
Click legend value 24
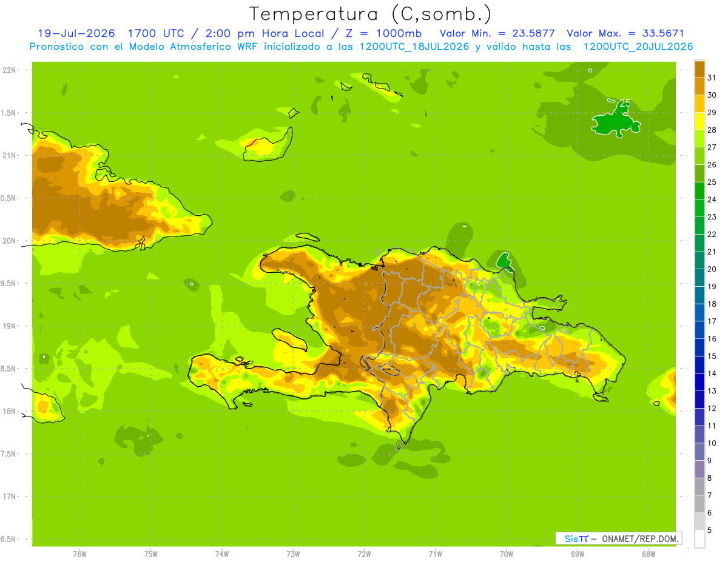(x=712, y=199)
